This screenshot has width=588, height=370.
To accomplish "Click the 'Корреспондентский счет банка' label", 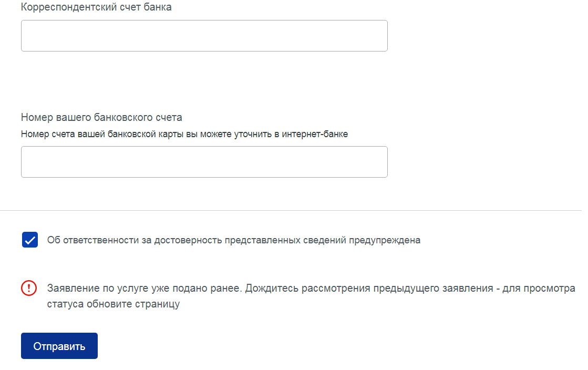I will pos(96,7).
